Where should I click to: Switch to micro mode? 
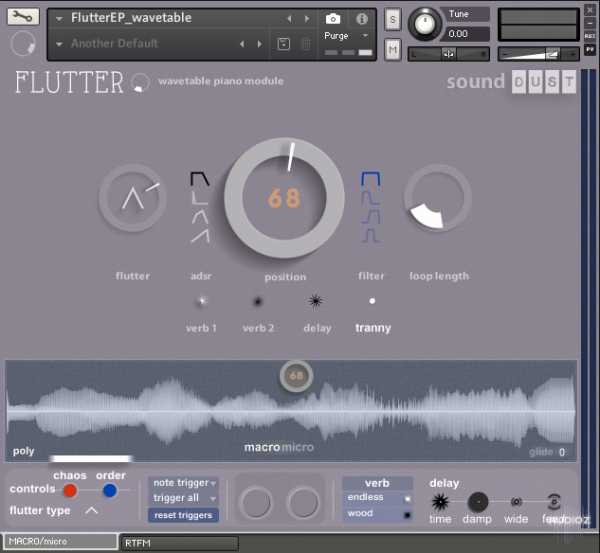(298, 447)
